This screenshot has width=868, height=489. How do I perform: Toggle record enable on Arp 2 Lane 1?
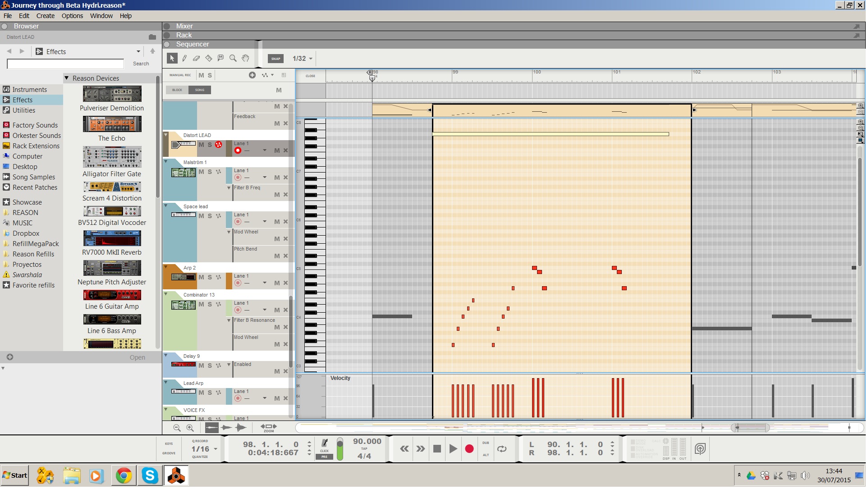238,283
